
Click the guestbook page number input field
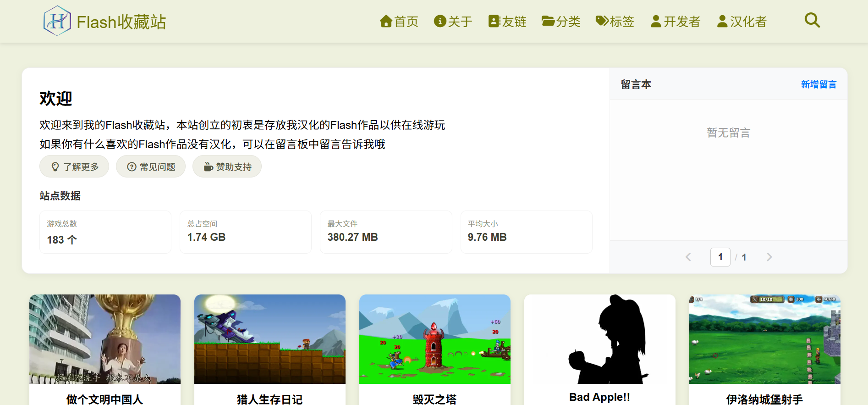tap(720, 257)
